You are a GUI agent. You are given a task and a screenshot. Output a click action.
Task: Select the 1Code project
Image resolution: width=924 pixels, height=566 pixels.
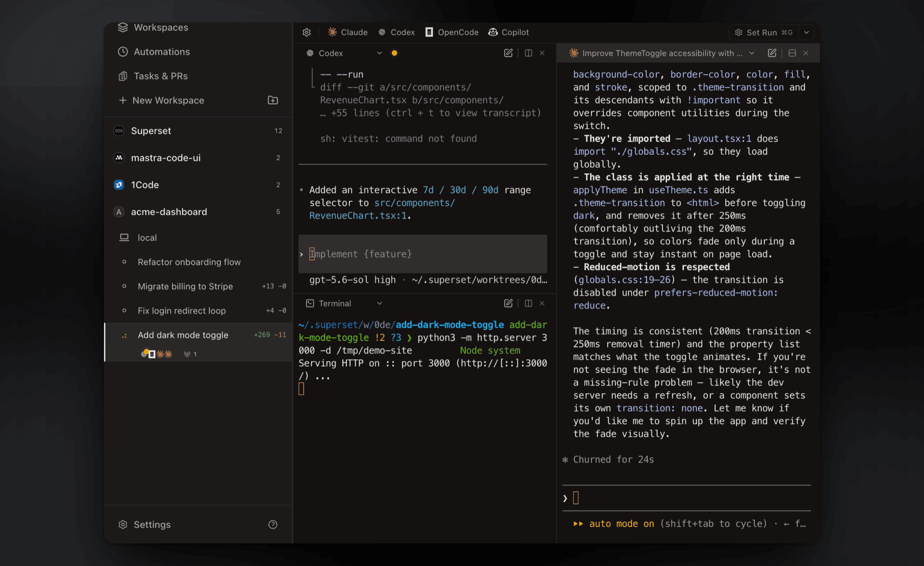tap(198, 185)
